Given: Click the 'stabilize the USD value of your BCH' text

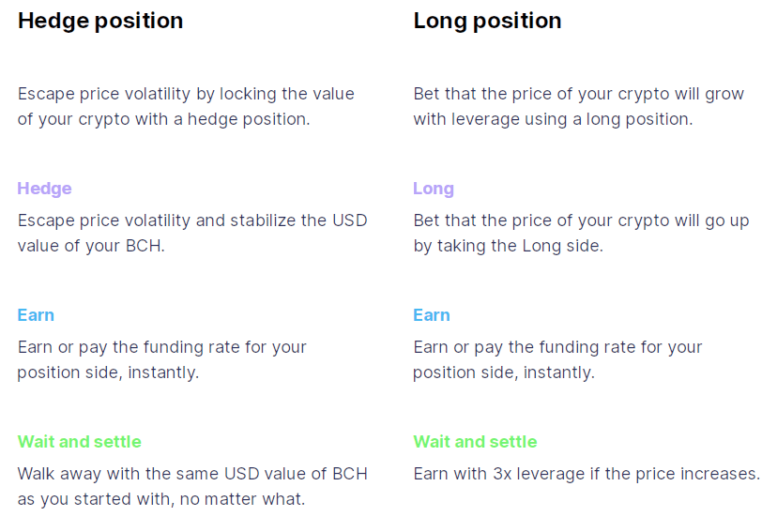Looking at the screenshot, I should point(192,234).
